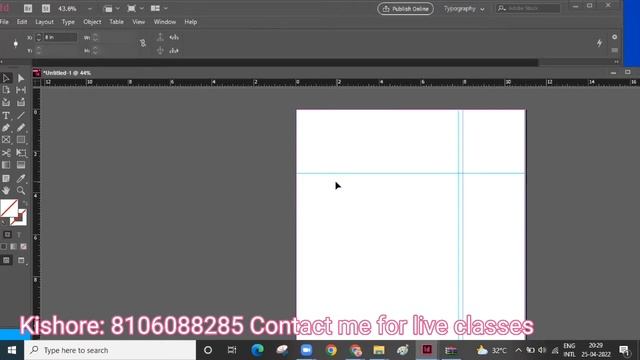Switch to Normal view mode

pos(7,260)
